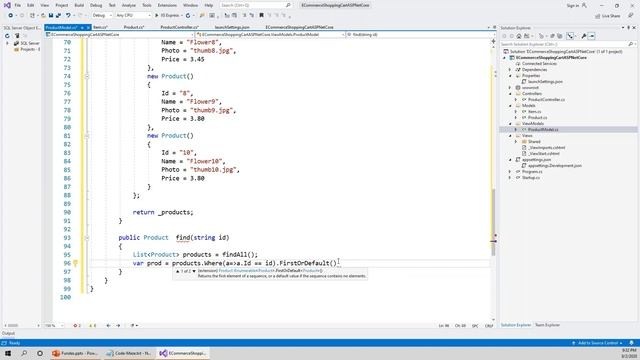Viewport: 640px width, 360px height.
Task: Click the warning count indicator
Action: coord(93,326)
